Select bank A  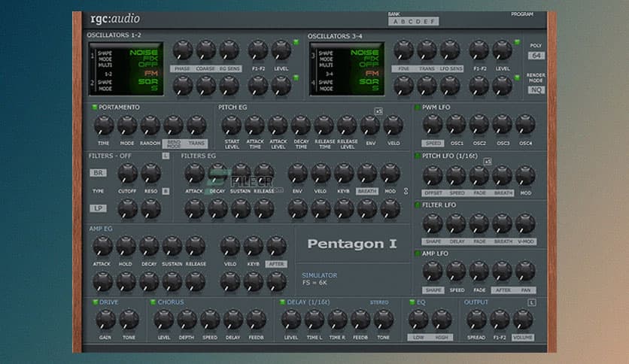(x=395, y=22)
